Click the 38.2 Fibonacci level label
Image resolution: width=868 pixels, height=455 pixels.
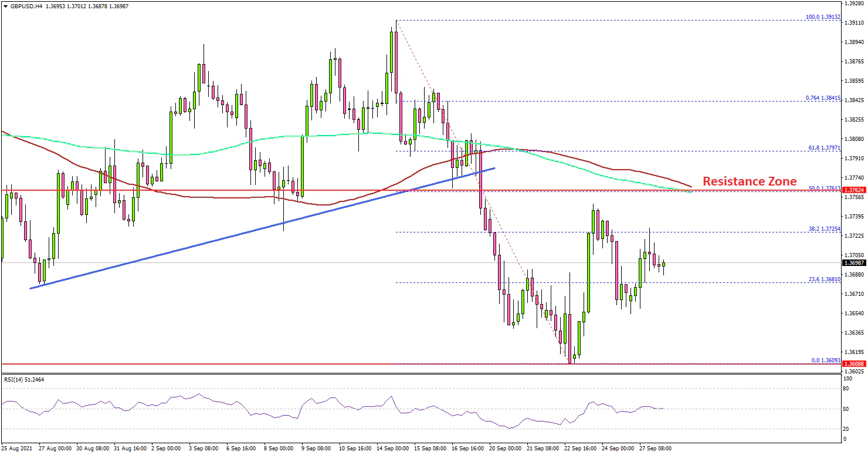tap(823, 229)
